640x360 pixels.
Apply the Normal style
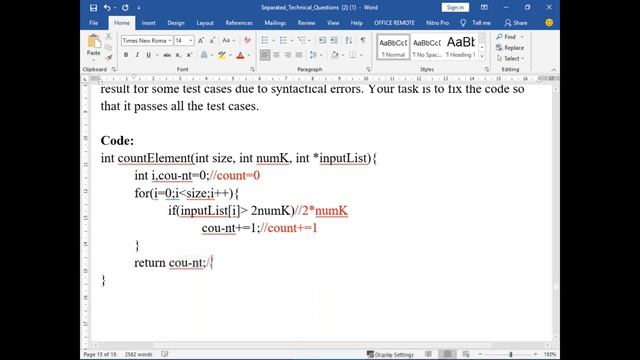[393, 47]
